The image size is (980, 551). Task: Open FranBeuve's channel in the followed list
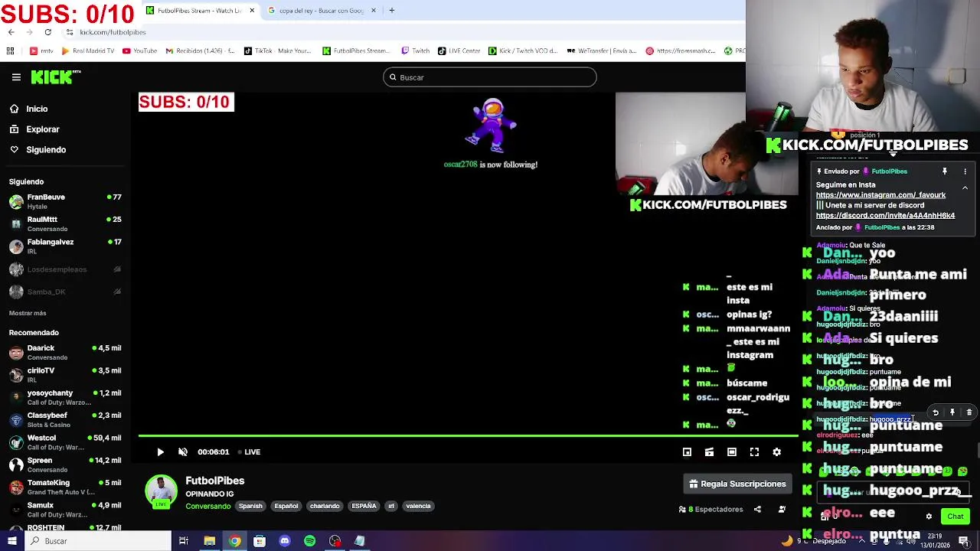pos(65,201)
